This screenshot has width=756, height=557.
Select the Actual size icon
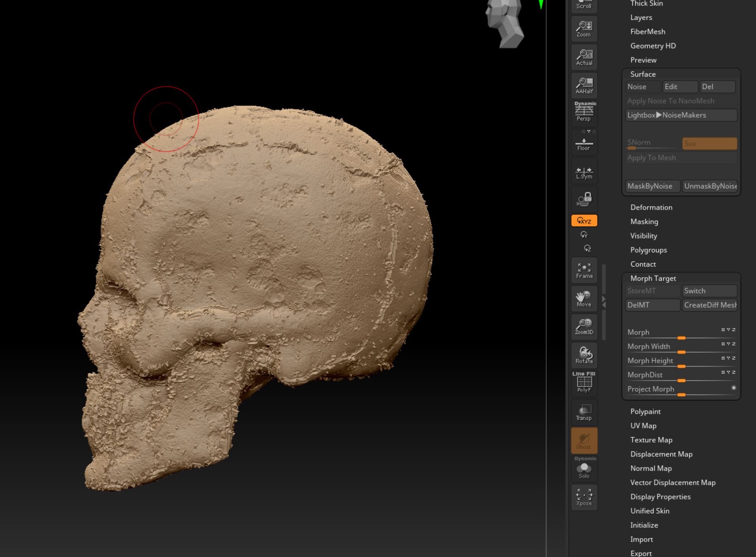coord(584,57)
